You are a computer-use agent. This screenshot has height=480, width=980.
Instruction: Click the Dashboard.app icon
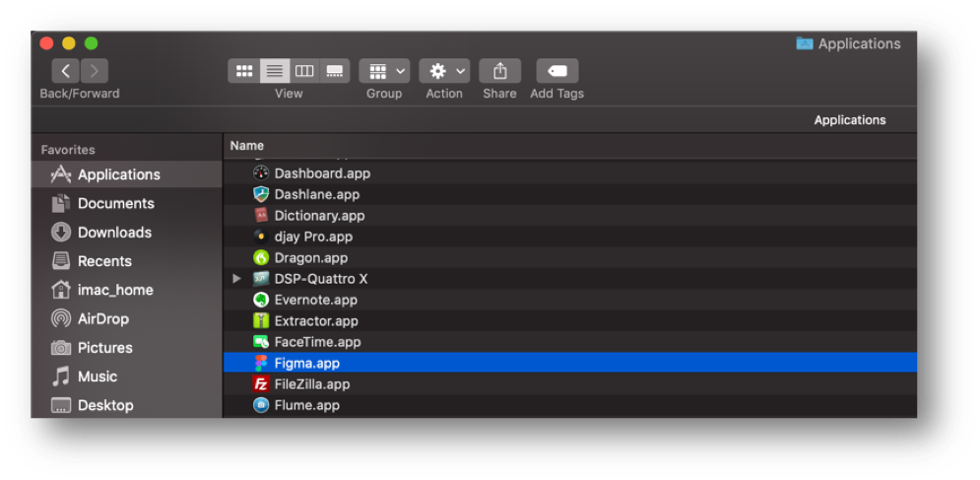261,173
